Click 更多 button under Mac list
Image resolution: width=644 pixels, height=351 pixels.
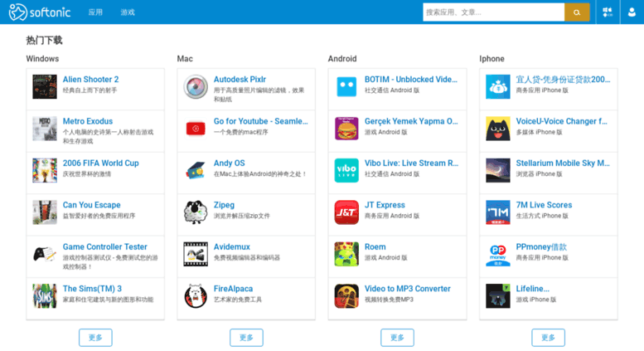[246, 338]
